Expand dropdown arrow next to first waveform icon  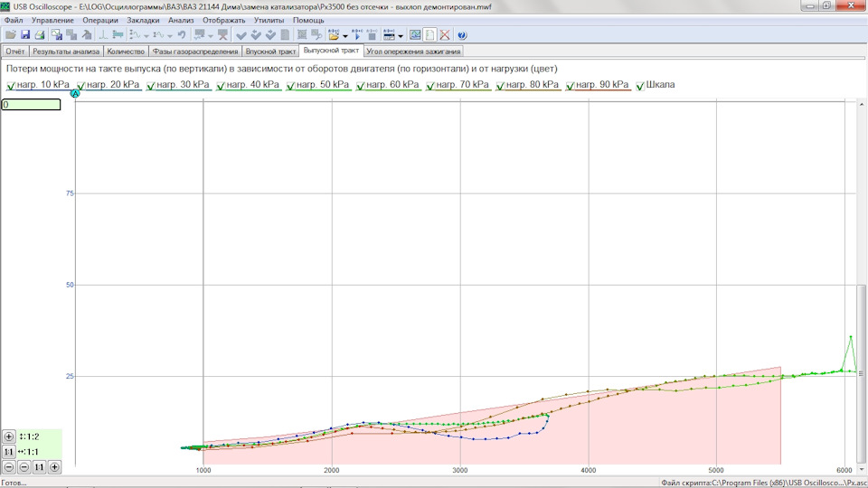point(146,36)
